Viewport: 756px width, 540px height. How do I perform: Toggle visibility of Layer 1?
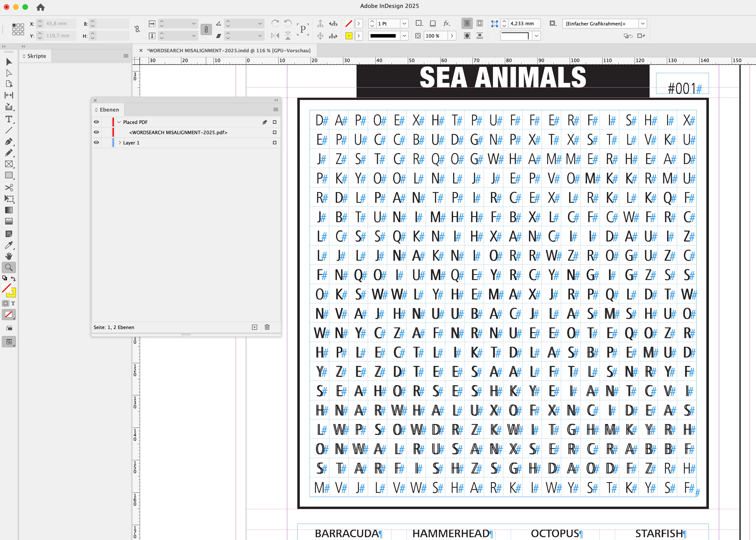96,143
